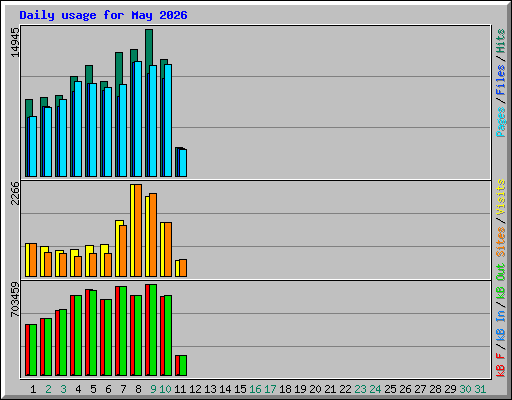Select day 20 on the x-axis
The width and height of the screenshot is (512, 400).
pos(315,389)
